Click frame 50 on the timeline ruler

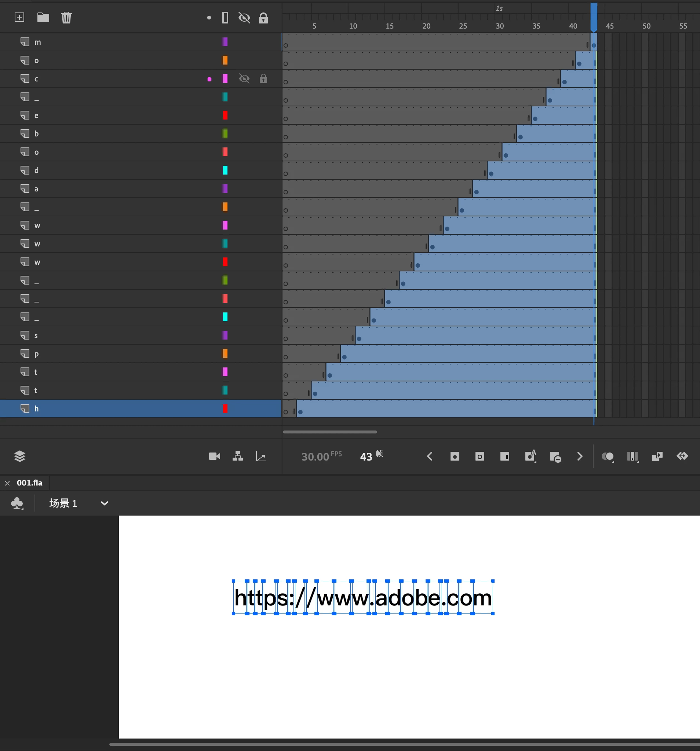click(646, 26)
